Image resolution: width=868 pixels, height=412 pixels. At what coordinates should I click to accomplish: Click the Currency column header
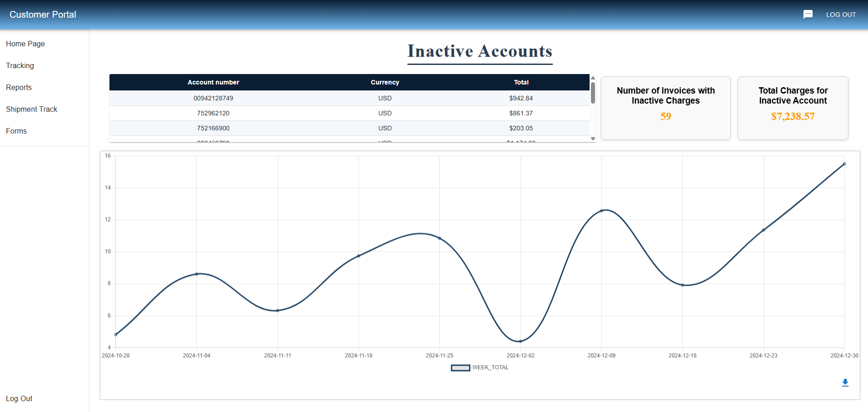click(385, 82)
